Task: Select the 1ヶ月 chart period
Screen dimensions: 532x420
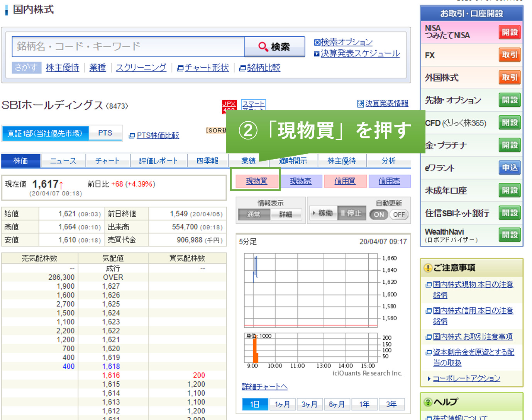Action: coord(282,404)
